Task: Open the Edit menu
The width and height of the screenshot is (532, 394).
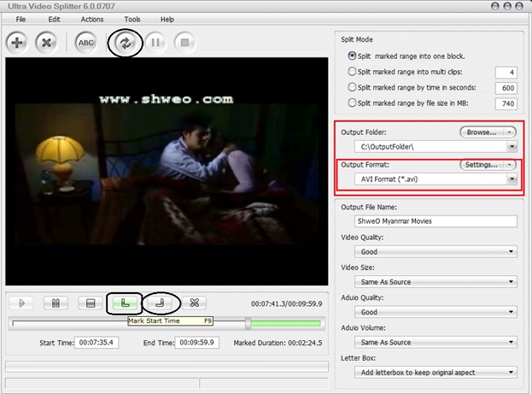Action: (54, 20)
